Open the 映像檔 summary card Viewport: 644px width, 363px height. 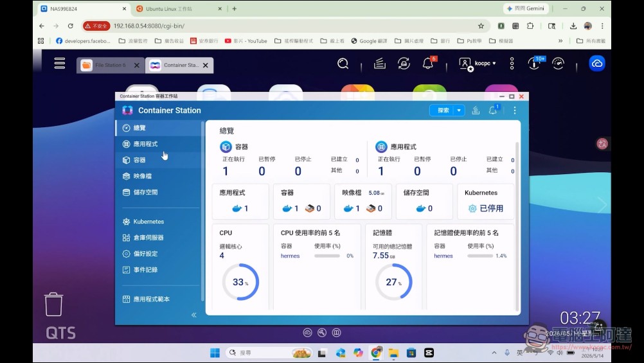click(x=363, y=202)
